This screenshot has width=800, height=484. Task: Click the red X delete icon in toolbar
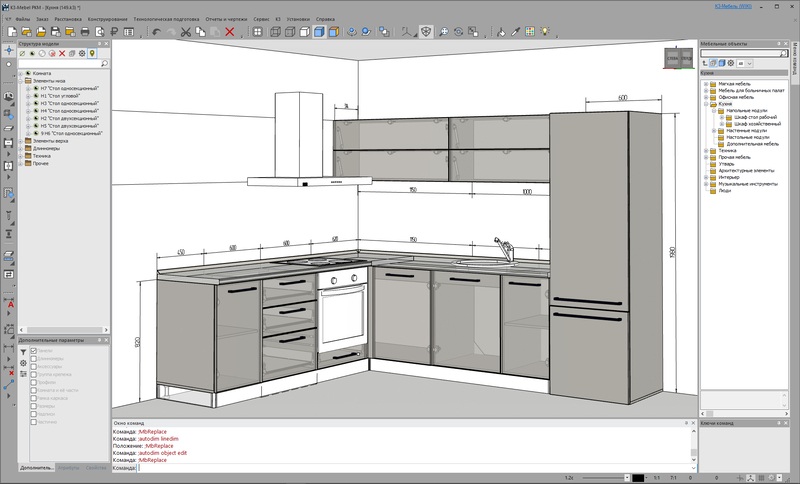coord(230,32)
